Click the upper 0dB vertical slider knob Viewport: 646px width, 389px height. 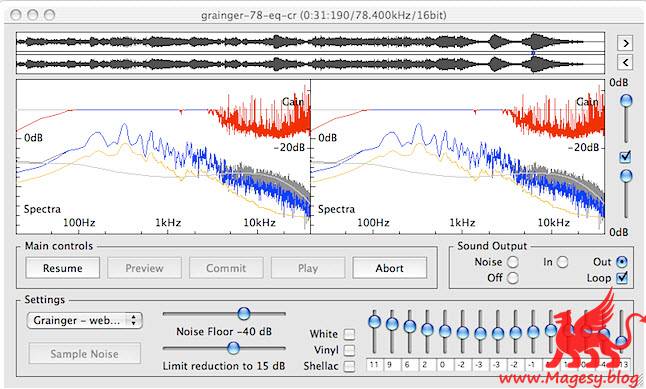626,101
